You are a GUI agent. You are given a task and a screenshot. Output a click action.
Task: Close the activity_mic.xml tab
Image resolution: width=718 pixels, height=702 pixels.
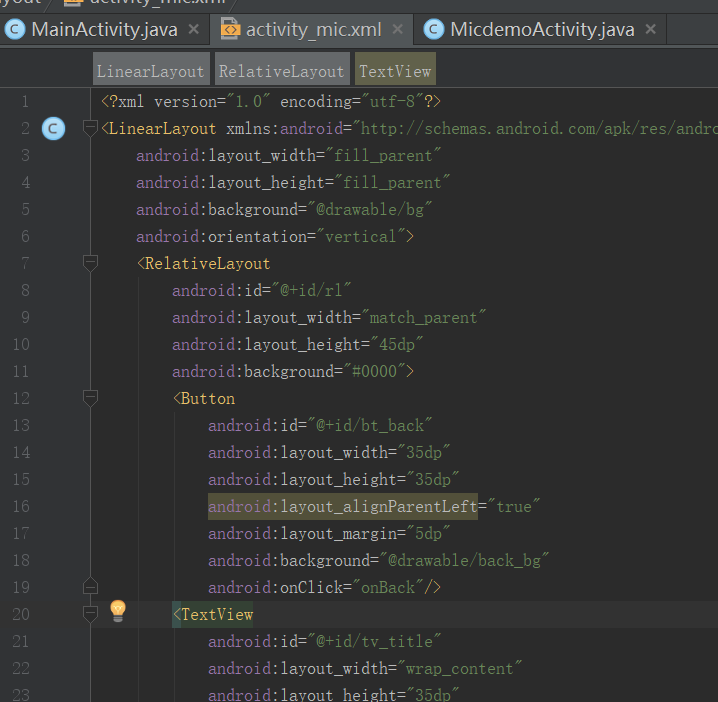[x=397, y=29]
